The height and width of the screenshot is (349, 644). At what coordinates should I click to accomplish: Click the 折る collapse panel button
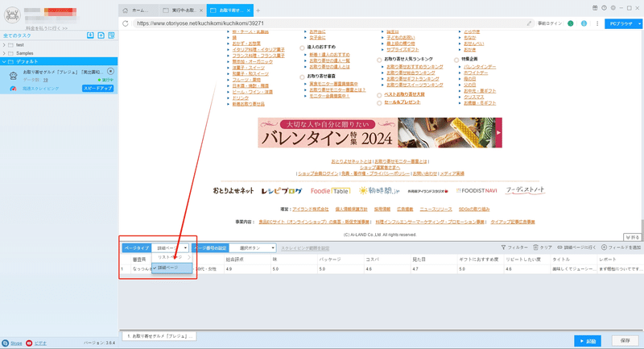point(633,237)
